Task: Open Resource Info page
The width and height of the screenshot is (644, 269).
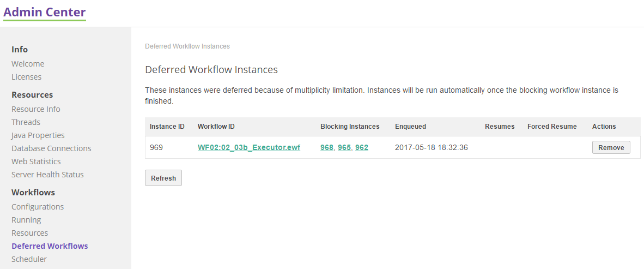Action: (x=36, y=109)
